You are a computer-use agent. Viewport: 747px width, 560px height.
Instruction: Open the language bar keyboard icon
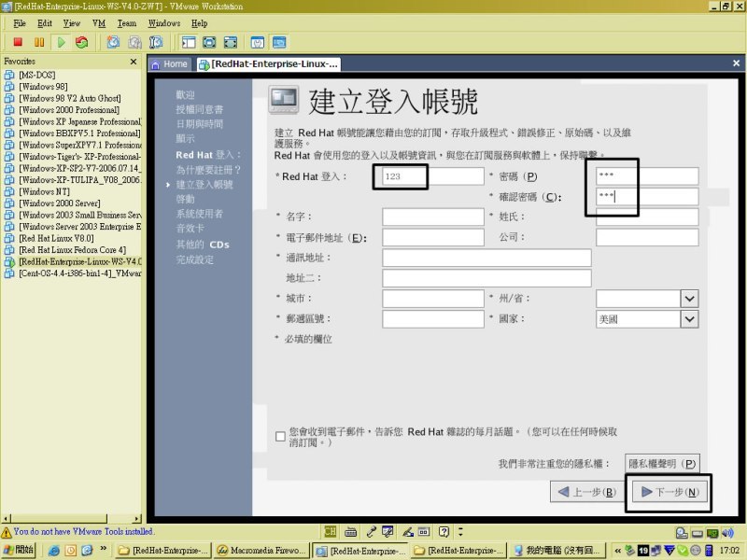point(351,531)
